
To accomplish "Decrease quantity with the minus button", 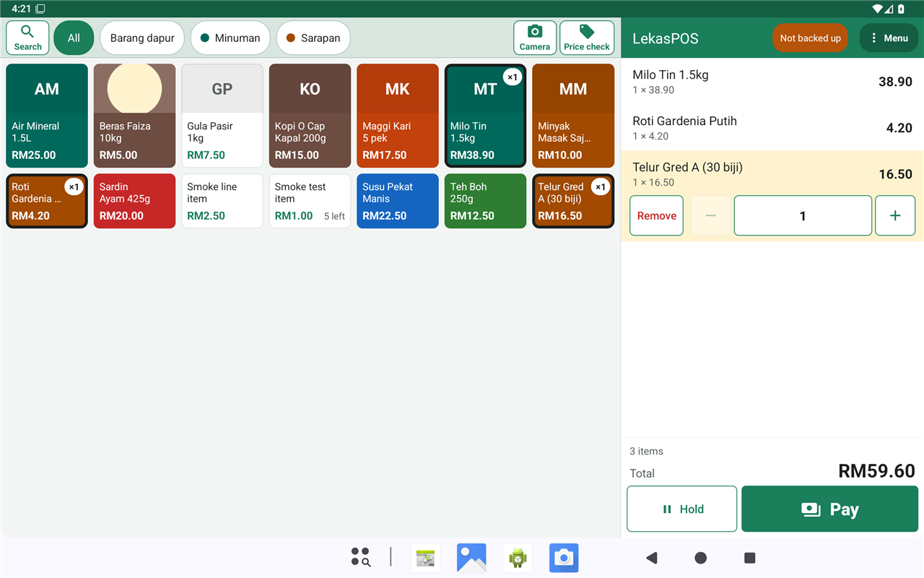I will 711,215.
